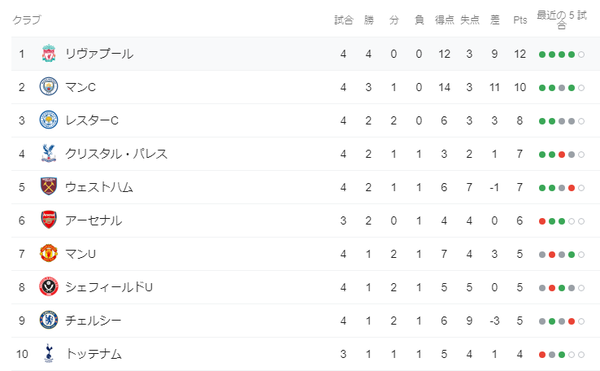This screenshot has height=371, width=600.
Task: Click the 最近の5試合 column header
Action: (561, 20)
